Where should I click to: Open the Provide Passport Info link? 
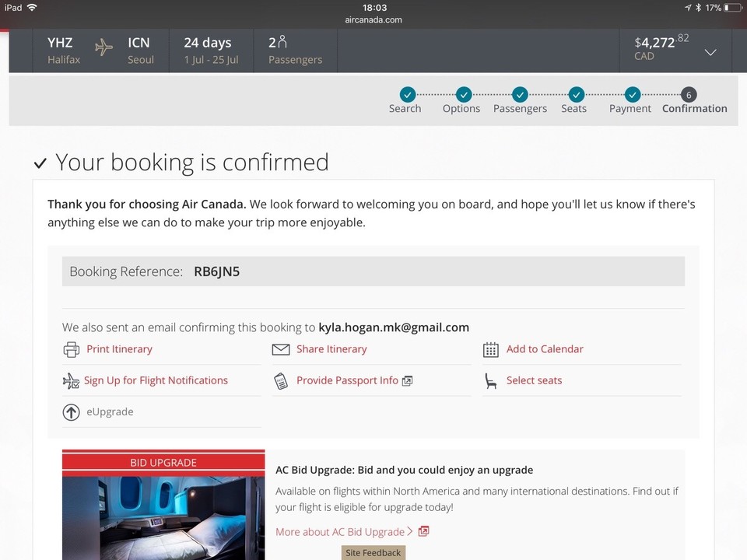tap(347, 380)
